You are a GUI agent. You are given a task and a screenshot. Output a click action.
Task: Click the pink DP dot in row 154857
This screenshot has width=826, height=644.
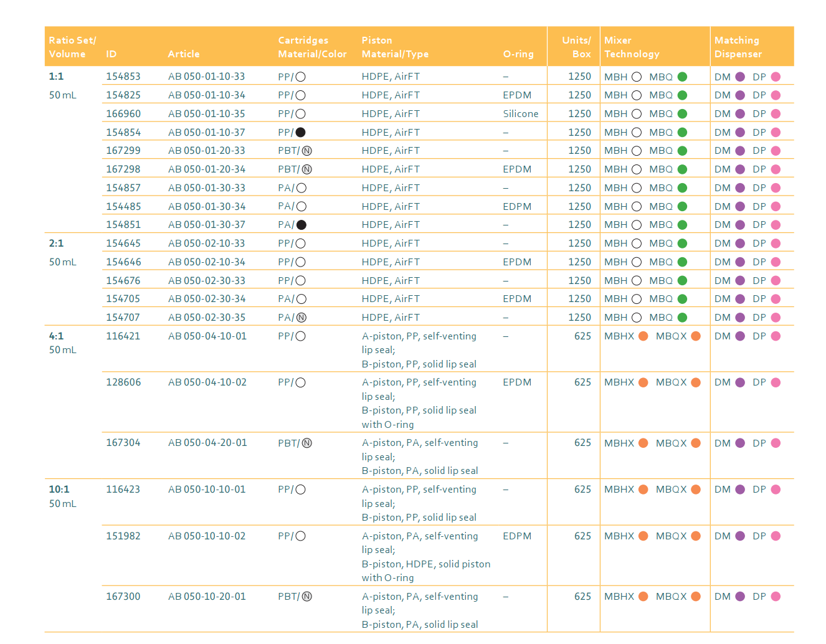(x=776, y=188)
